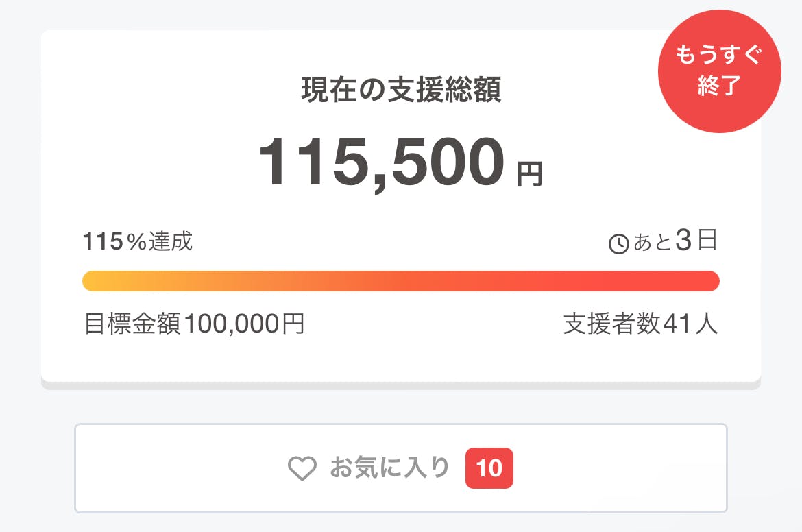Click the 現在の支援総額 heading
802x532 pixels.
(401, 90)
